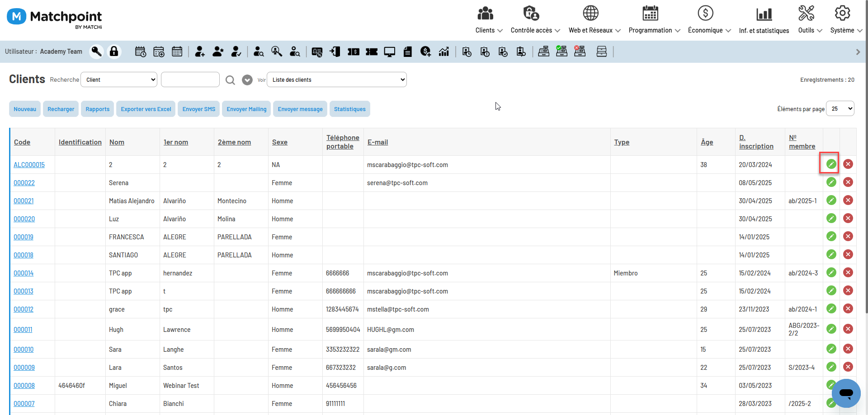Open Inf. et statistiques menu
The image size is (868, 415).
(764, 20)
